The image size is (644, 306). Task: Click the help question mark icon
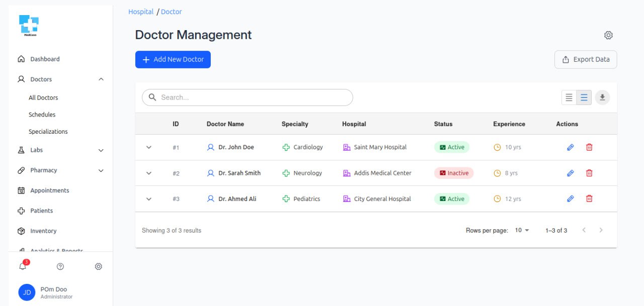point(60,266)
